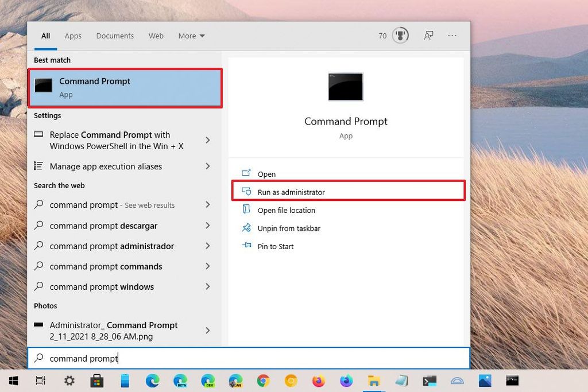This screenshot has height=392, width=588.
Task: Switch to the Documents tab
Action: click(x=115, y=36)
